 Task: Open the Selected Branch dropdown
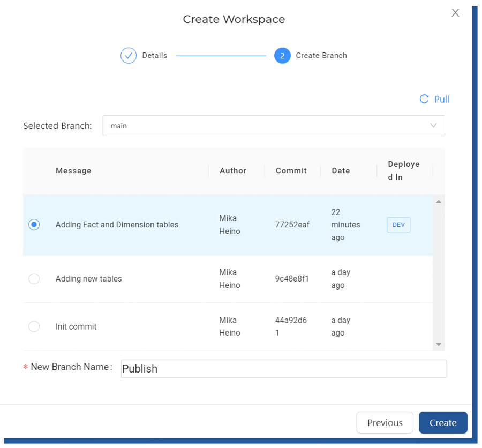pos(273,126)
